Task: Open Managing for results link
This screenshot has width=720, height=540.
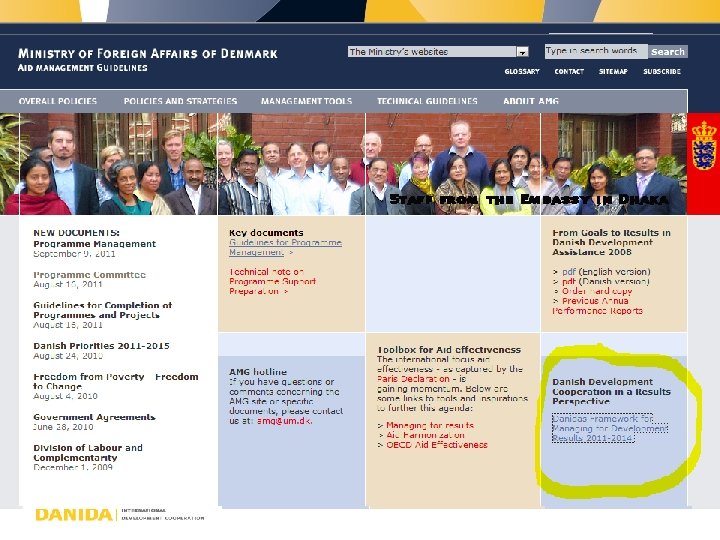Action: [430, 425]
